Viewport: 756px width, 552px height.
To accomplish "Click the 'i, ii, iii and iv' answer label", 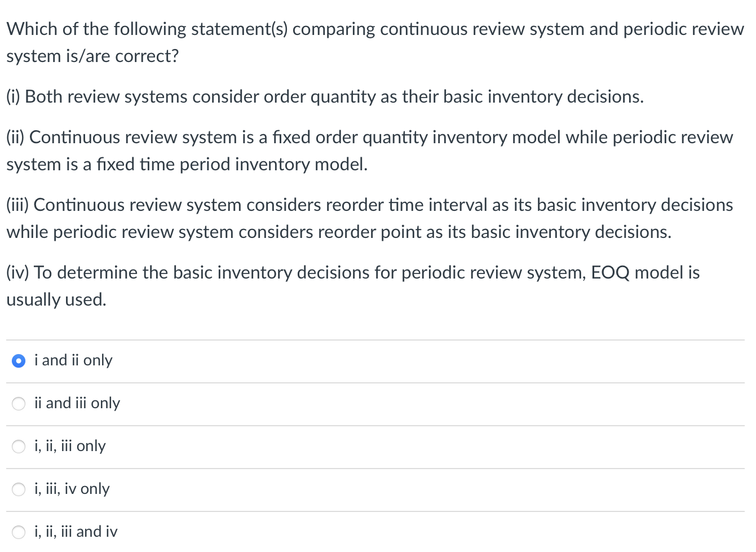I will click(x=76, y=532).
